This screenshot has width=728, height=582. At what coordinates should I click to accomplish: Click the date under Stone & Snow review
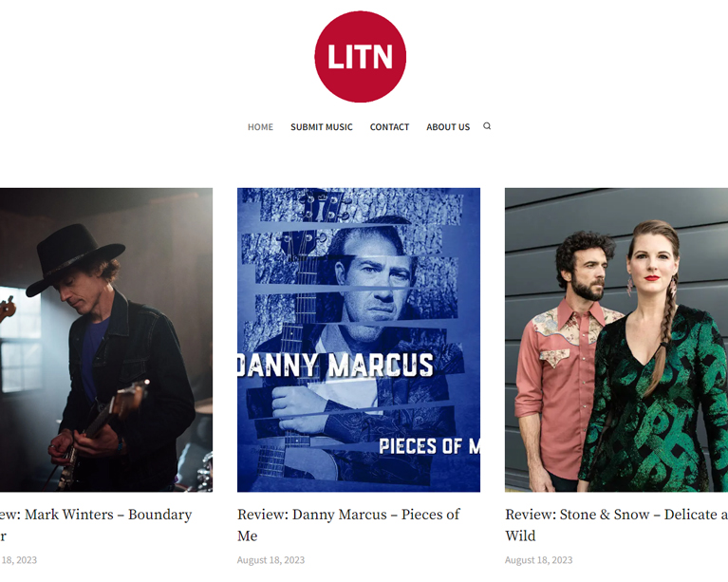coord(538,560)
